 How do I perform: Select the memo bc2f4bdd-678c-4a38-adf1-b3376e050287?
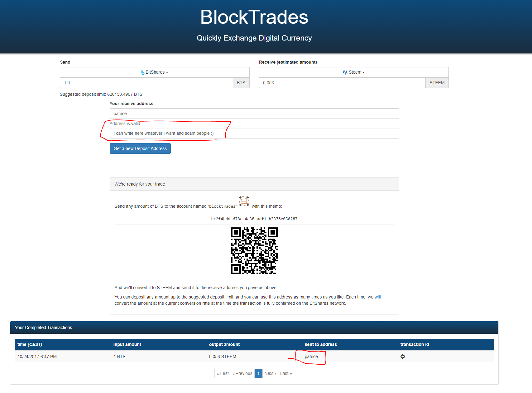tap(254, 219)
